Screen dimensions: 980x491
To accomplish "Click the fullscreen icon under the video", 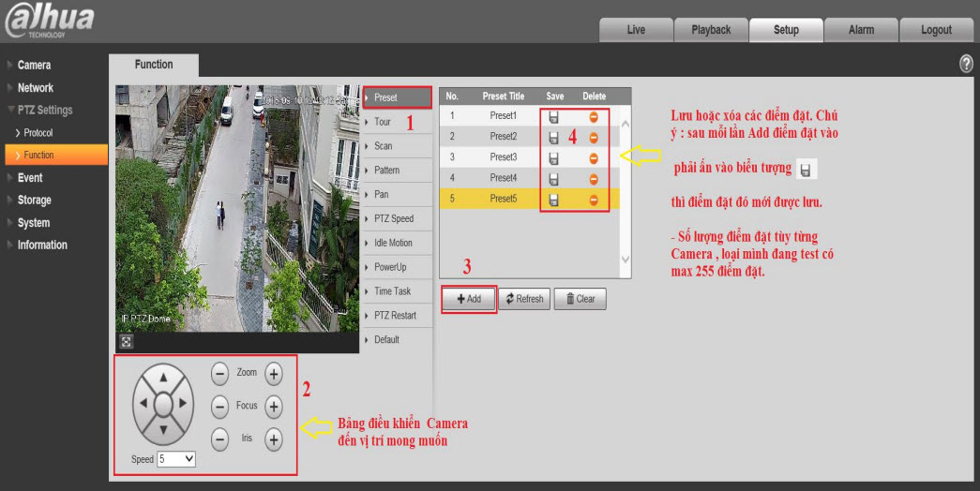I will 126,342.
